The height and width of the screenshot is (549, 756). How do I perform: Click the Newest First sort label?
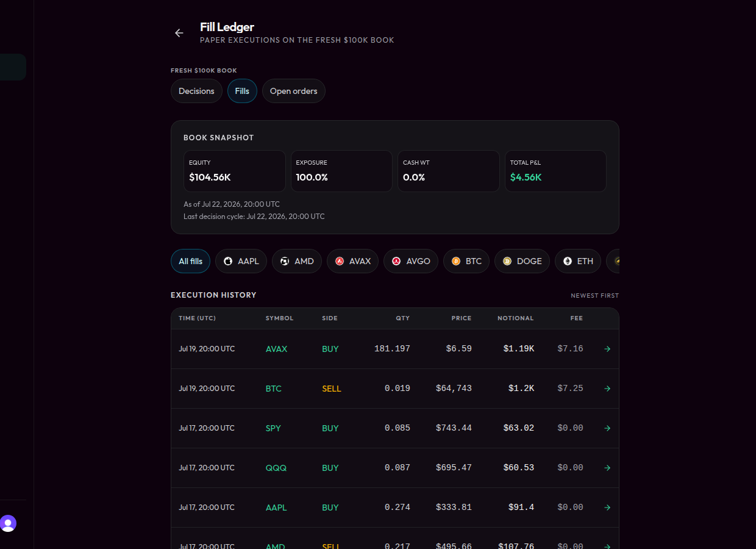tap(594, 295)
